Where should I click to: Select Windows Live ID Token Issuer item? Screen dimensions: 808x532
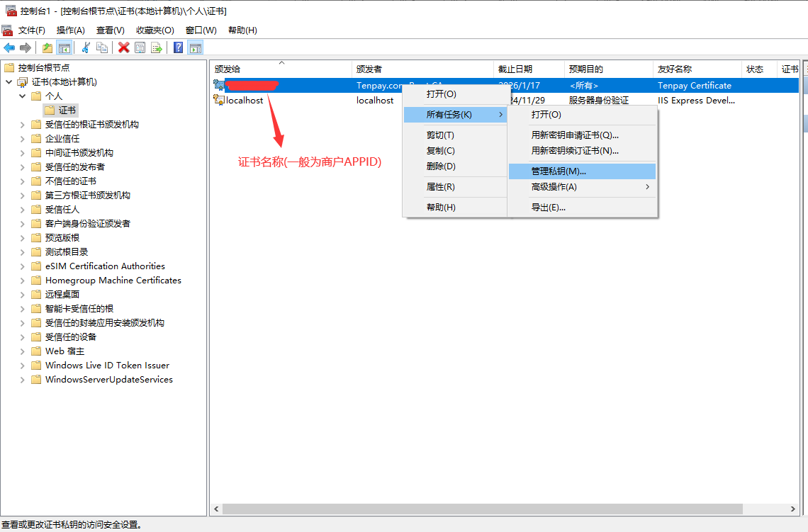107,365
